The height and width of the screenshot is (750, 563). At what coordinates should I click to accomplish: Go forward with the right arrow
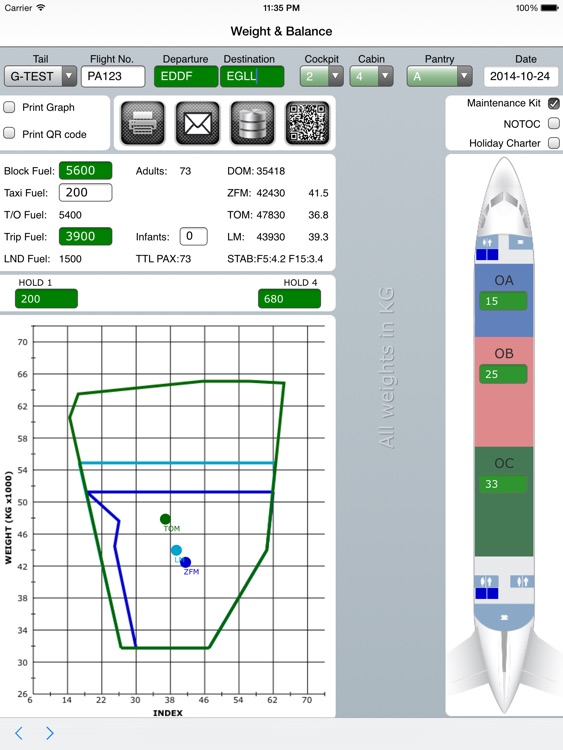coord(50,733)
